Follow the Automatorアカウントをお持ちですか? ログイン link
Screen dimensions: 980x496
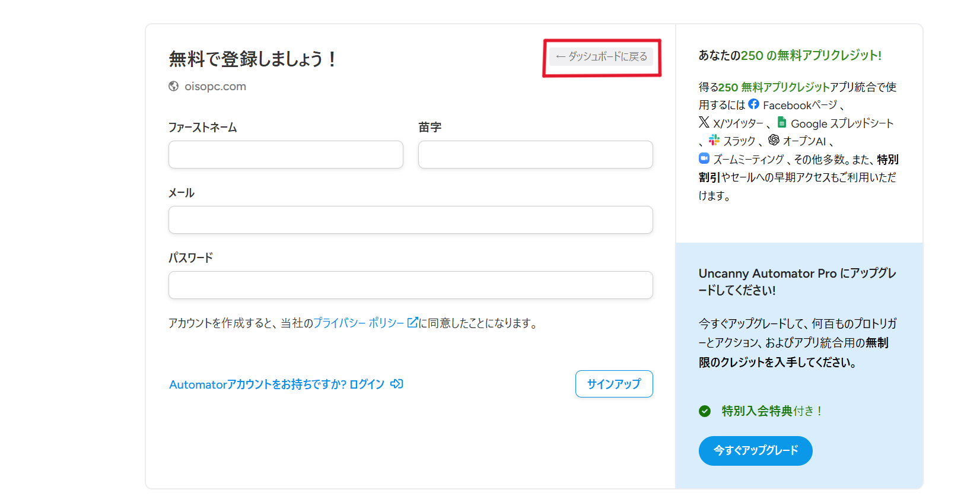click(x=276, y=384)
